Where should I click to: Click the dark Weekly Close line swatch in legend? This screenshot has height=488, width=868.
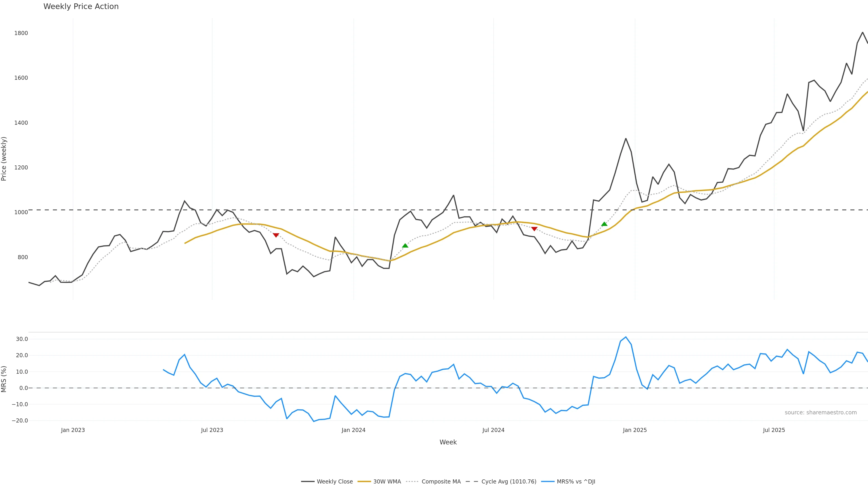(x=308, y=482)
